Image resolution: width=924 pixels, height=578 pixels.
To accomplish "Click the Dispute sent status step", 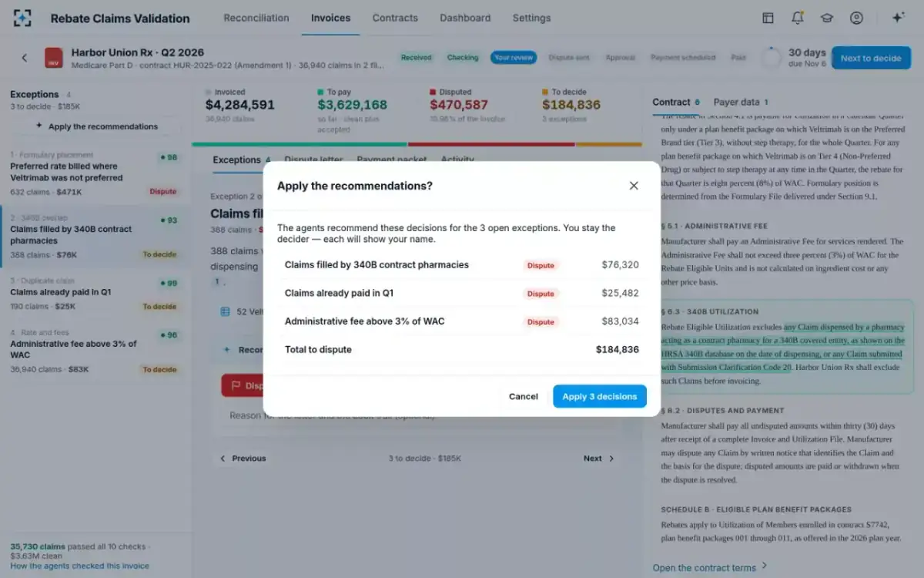I will pyautogui.click(x=570, y=58).
